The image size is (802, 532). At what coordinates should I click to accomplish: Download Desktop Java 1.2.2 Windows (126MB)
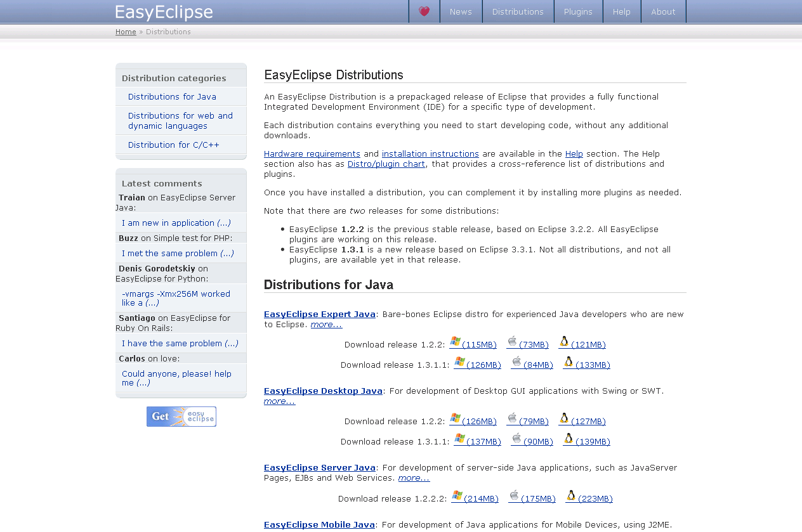[x=479, y=422]
